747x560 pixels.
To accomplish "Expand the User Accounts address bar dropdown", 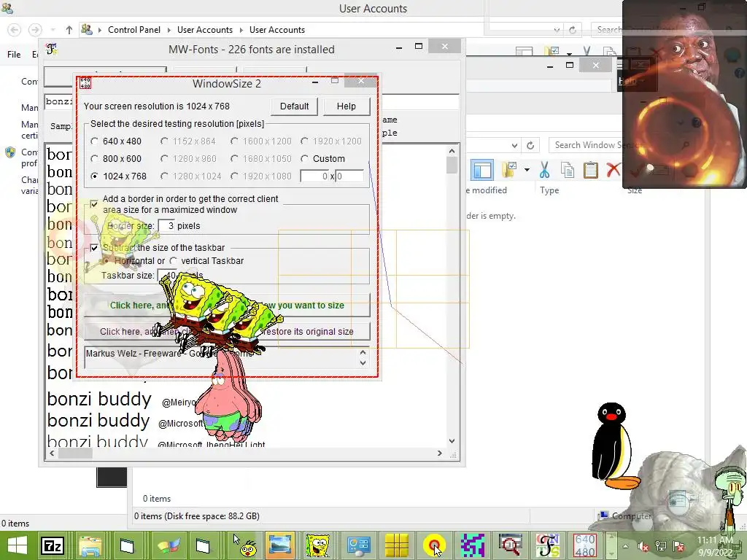I will tap(557, 30).
